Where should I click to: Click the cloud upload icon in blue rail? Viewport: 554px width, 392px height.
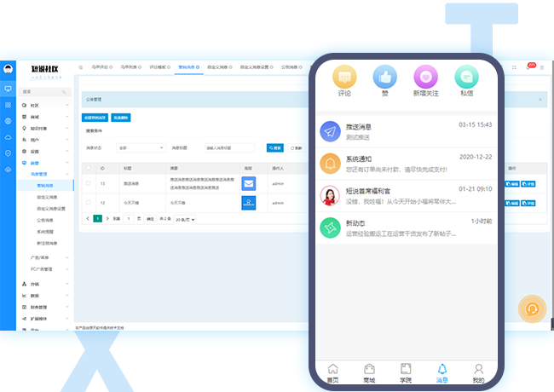(x=8, y=170)
